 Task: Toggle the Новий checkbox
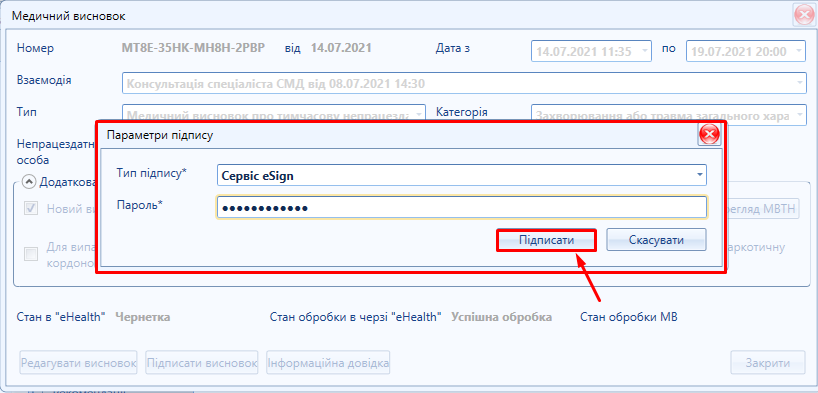[31, 208]
